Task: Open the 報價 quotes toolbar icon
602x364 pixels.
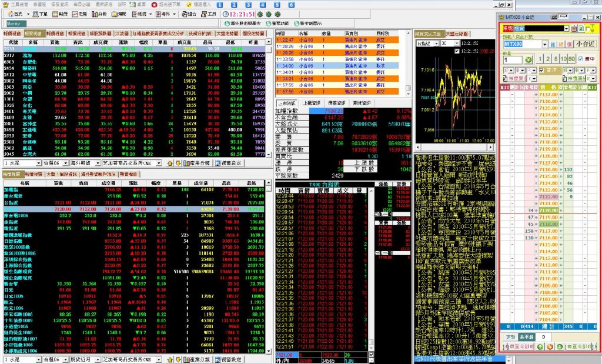Action: 61,14
